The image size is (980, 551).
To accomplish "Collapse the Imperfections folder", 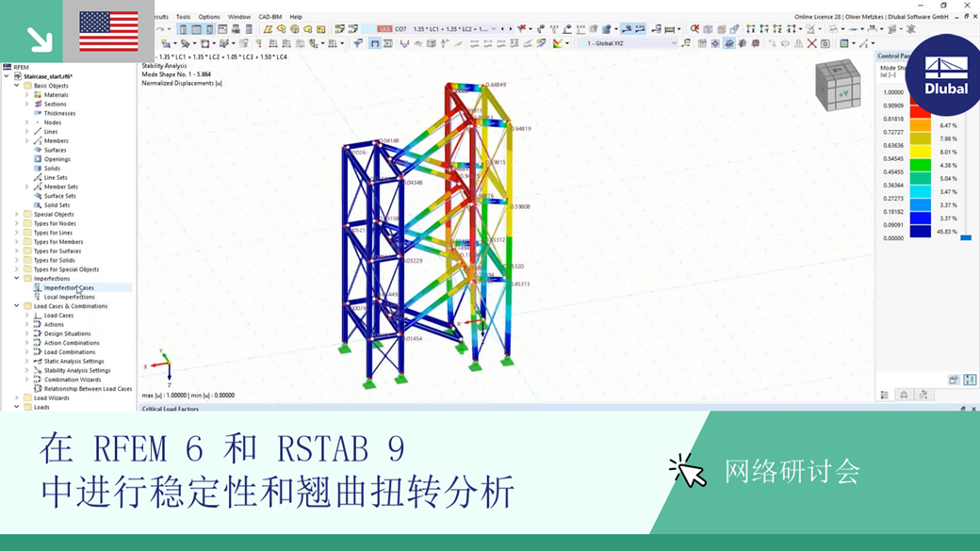I will pos(17,279).
